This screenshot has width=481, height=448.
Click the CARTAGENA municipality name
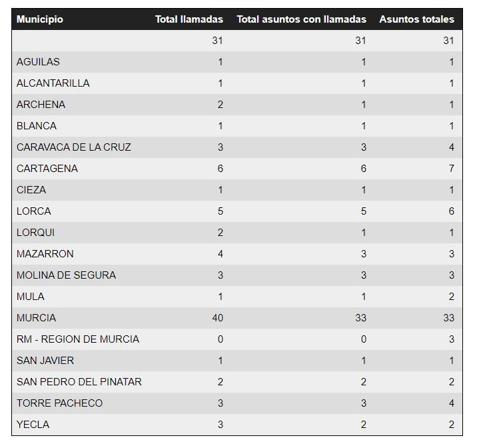click(47, 169)
